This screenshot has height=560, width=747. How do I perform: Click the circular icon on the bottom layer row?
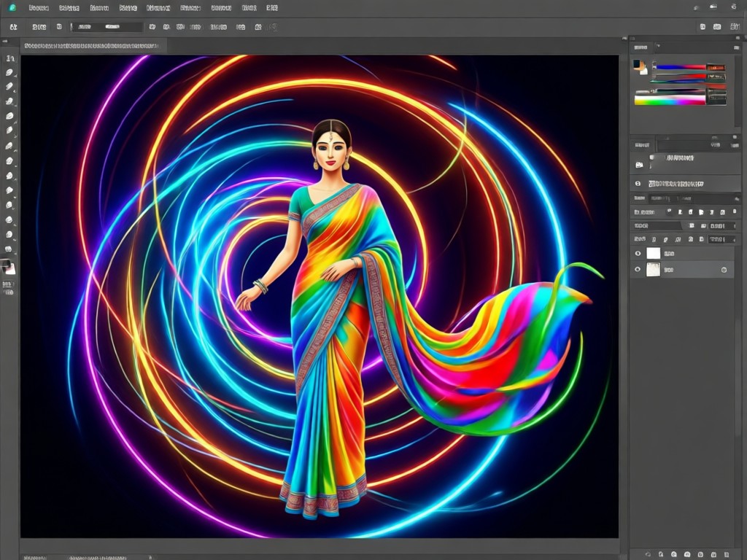724,270
